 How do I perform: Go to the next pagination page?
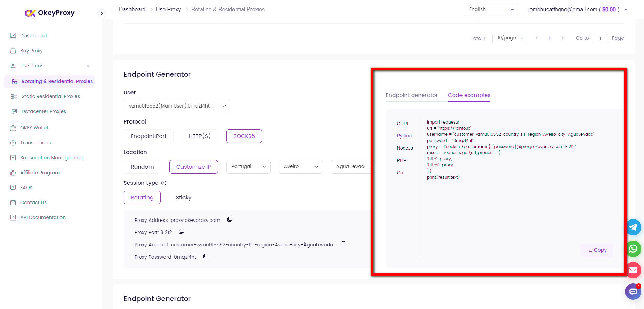(x=563, y=38)
